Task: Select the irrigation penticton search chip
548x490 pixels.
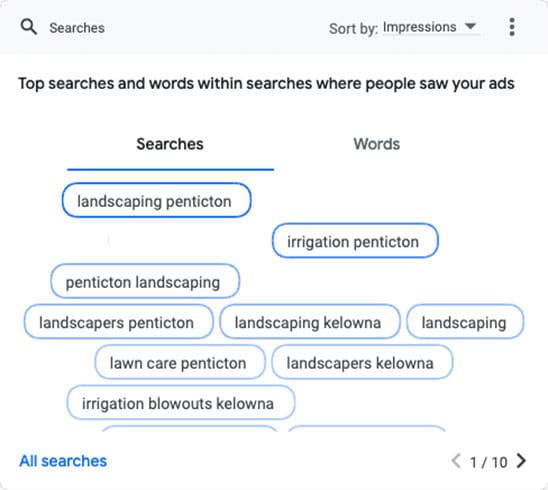Action: (x=355, y=241)
